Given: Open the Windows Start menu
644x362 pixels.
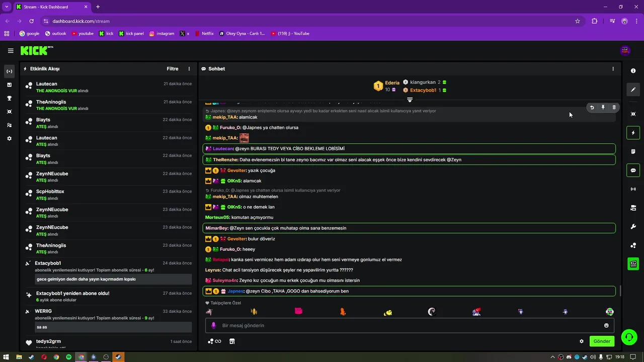Looking at the screenshot, I should [x=6, y=357].
